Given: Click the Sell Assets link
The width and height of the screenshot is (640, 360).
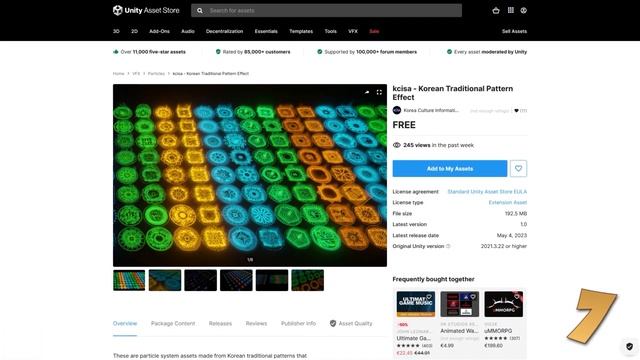Looking at the screenshot, I should [514, 31].
